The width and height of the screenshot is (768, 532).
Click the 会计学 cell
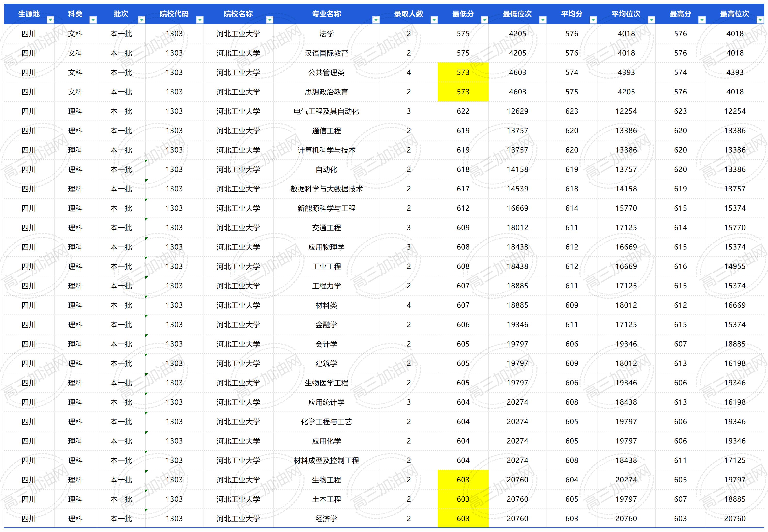pyautogui.click(x=327, y=344)
